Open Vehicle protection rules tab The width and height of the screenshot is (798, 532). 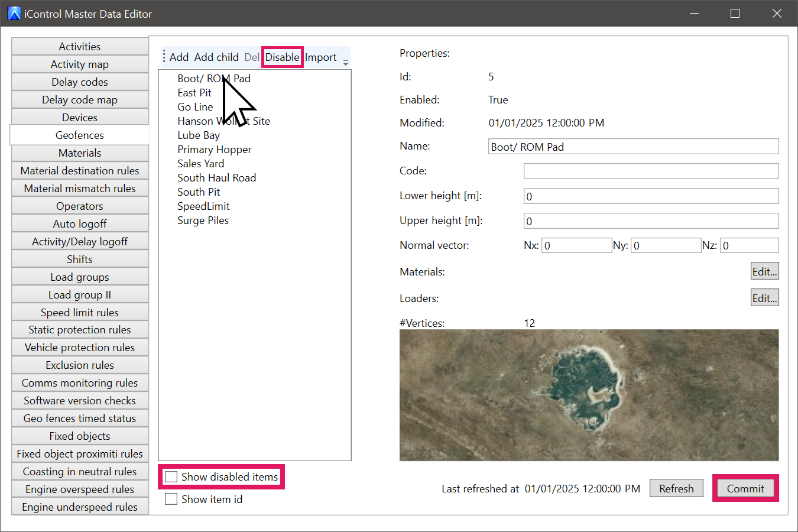tap(80, 348)
